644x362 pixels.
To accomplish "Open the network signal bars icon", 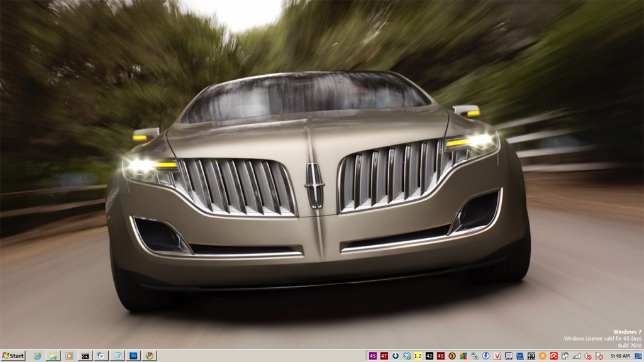I will 576,356.
